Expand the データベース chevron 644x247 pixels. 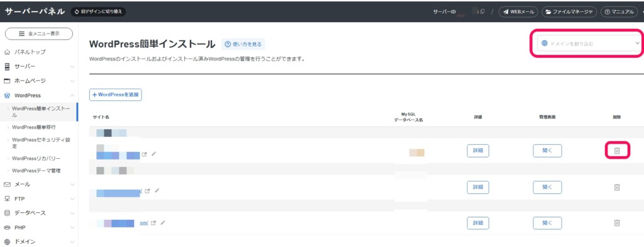click(72, 213)
